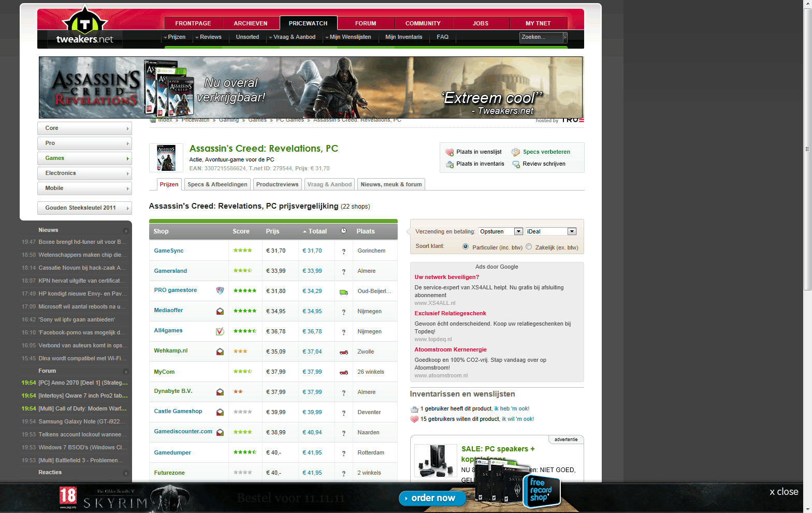Screen dimensions: 812x513
Task: Click the Mediaoffer shop badge icon
Action: (x=220, y=311)
